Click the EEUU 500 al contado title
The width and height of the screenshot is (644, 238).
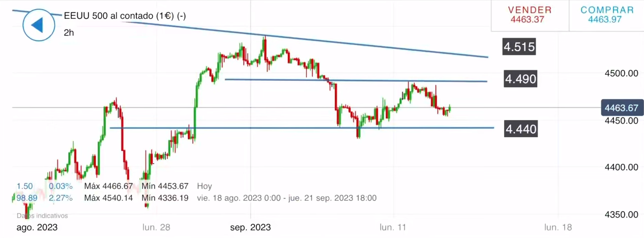click(125, 16)
